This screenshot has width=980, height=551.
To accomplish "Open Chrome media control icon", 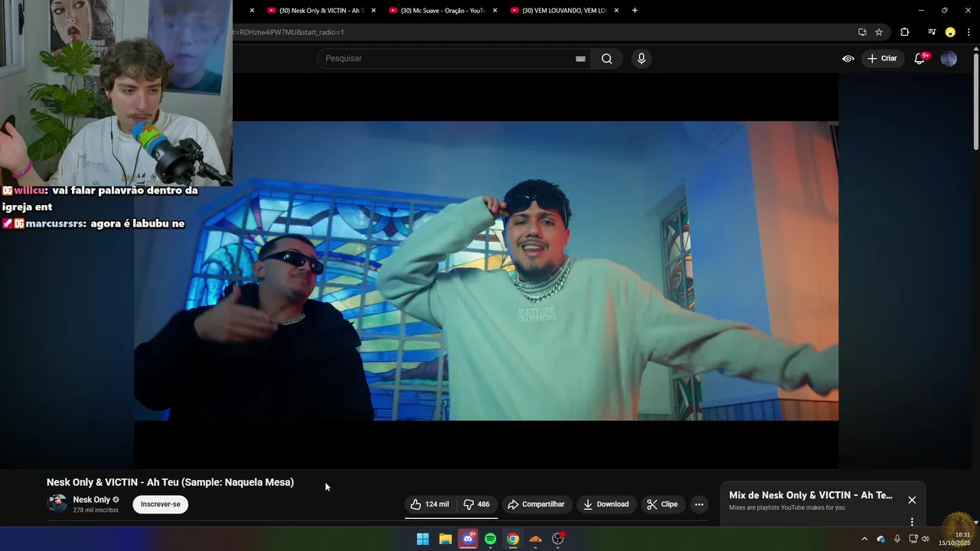I will [932, 32].
